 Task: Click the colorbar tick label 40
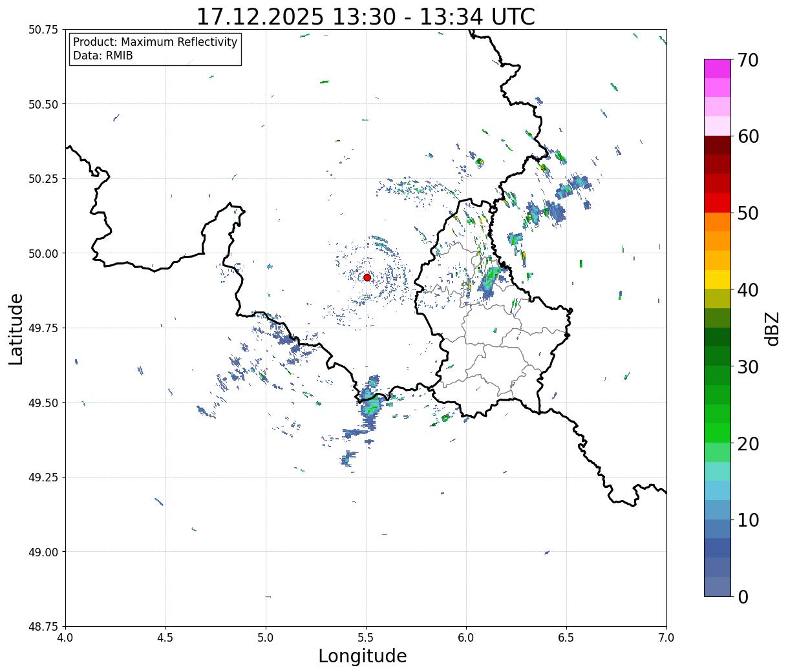click(747, 290)
